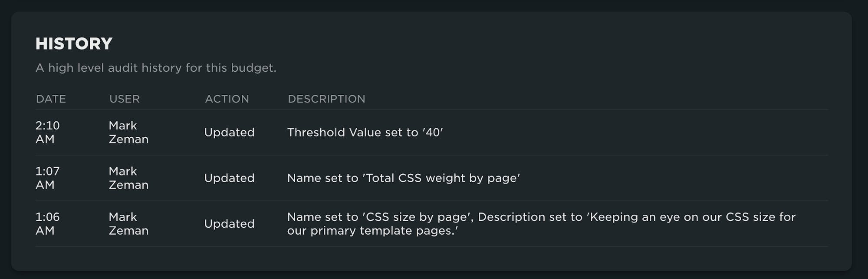Click Updated in the 1:07 AM row
This screenshot has height=279, width=868.
(229, 178)
